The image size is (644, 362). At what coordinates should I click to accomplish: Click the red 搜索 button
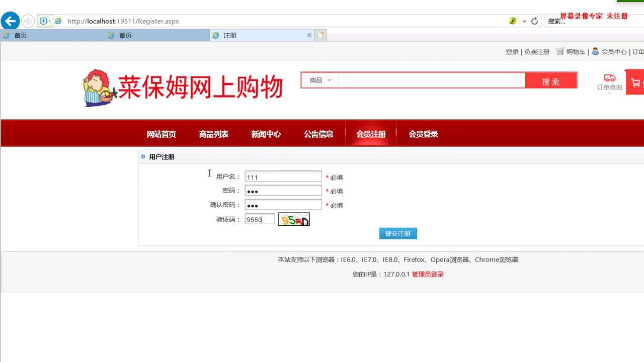(551, 81)
